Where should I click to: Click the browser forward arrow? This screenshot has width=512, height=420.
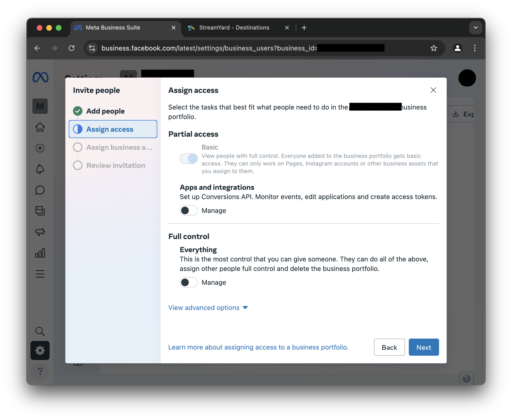tap(54, 48)
